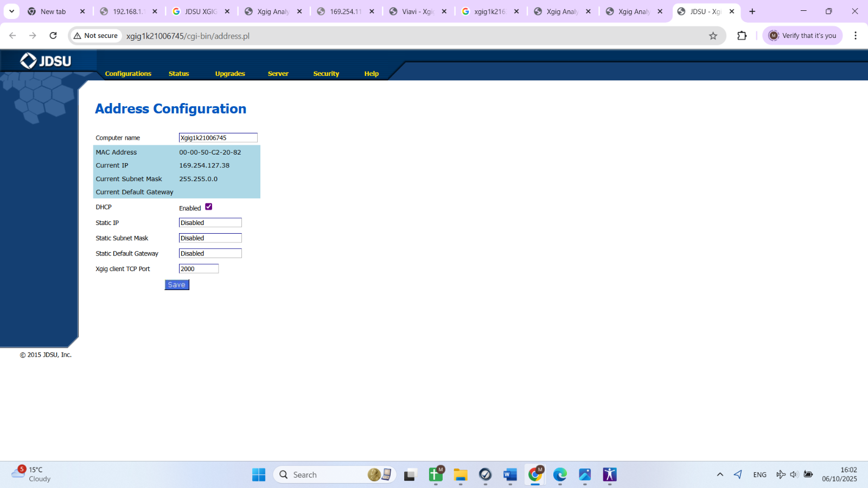Click the Computer name input field
868x488 pixels.
click(218, 138)
